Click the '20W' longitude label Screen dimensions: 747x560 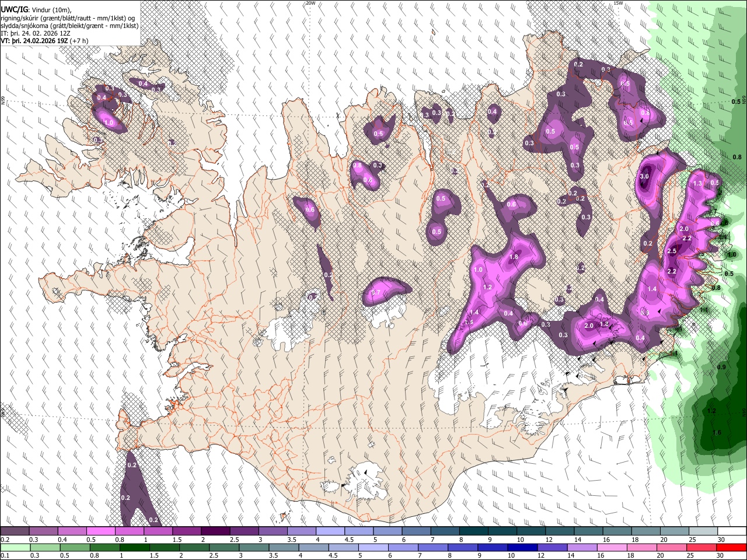(x=310, y=3)
